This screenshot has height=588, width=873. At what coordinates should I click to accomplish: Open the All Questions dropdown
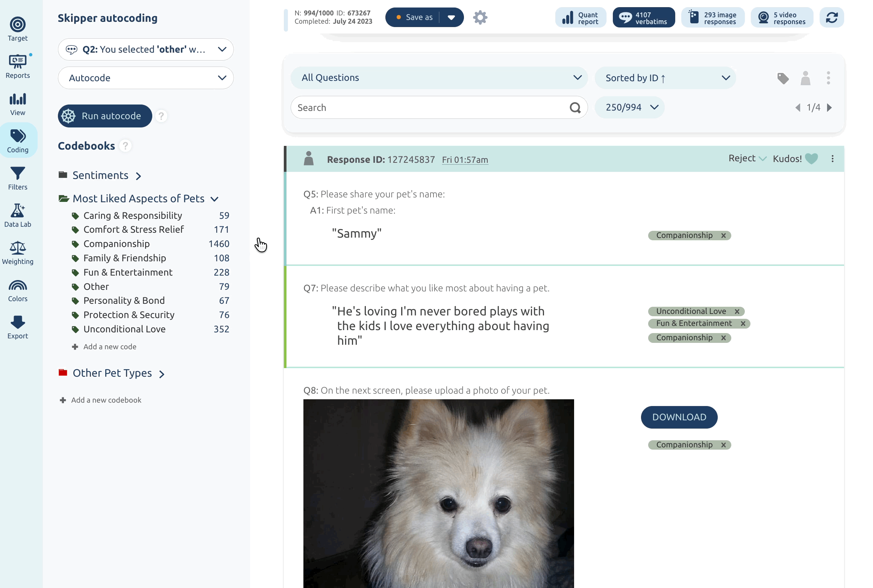(439, 78)
